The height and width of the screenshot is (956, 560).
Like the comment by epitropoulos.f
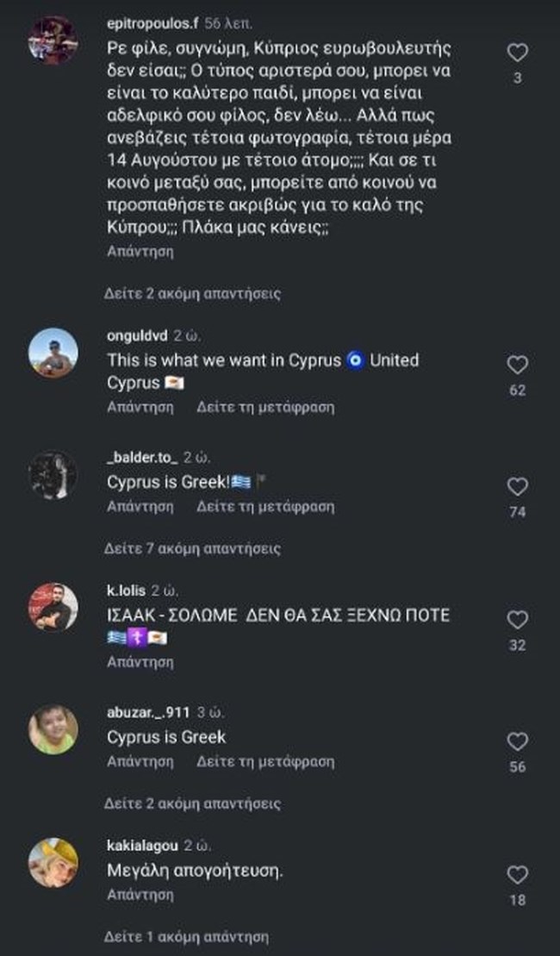tap(517, 53)
